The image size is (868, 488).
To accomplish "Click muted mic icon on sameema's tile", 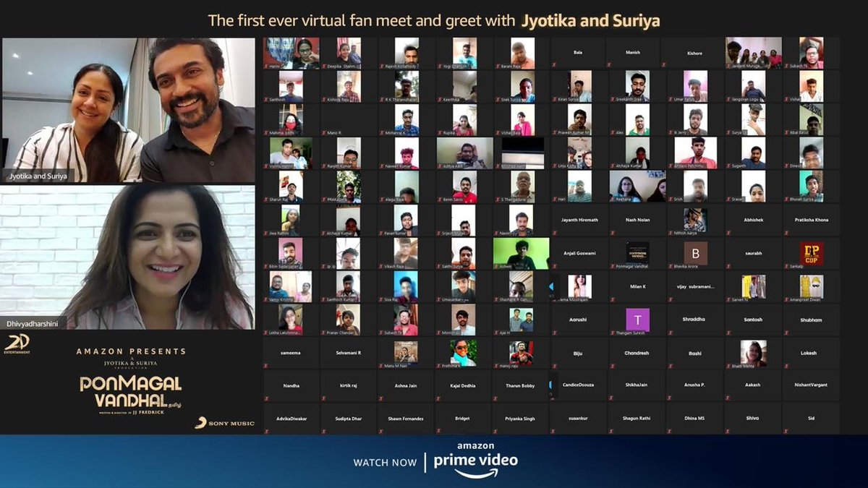I will tap(265, 365).
